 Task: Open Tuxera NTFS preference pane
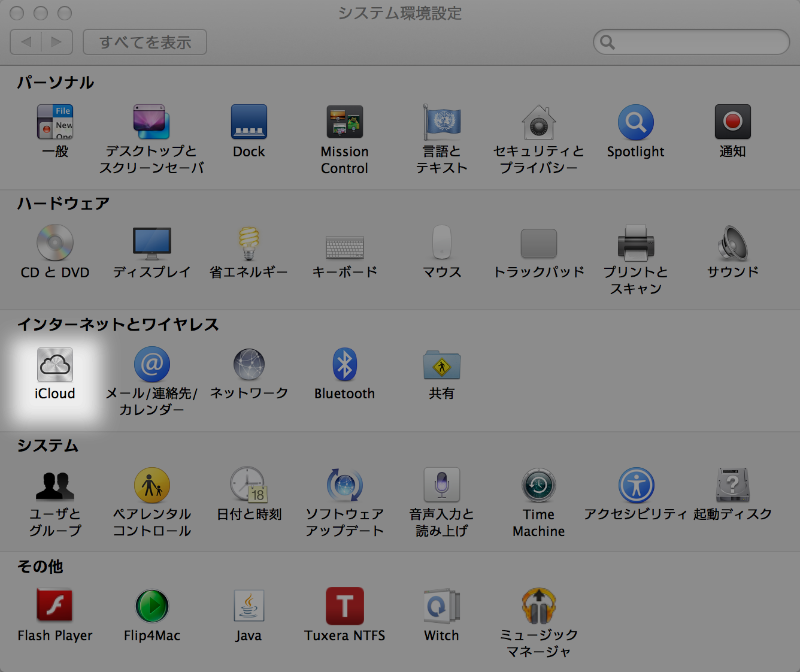pyautogui.click(x=345, y=606)
